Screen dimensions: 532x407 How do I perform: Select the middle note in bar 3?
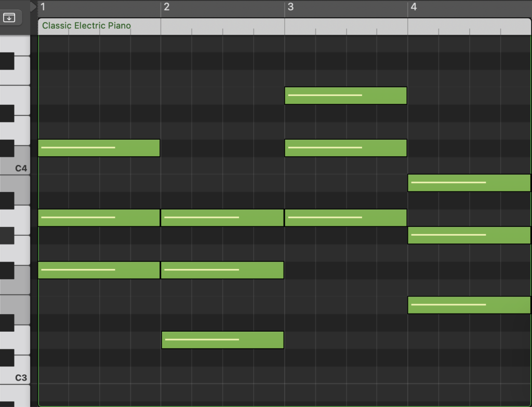(x=345, y=148)
